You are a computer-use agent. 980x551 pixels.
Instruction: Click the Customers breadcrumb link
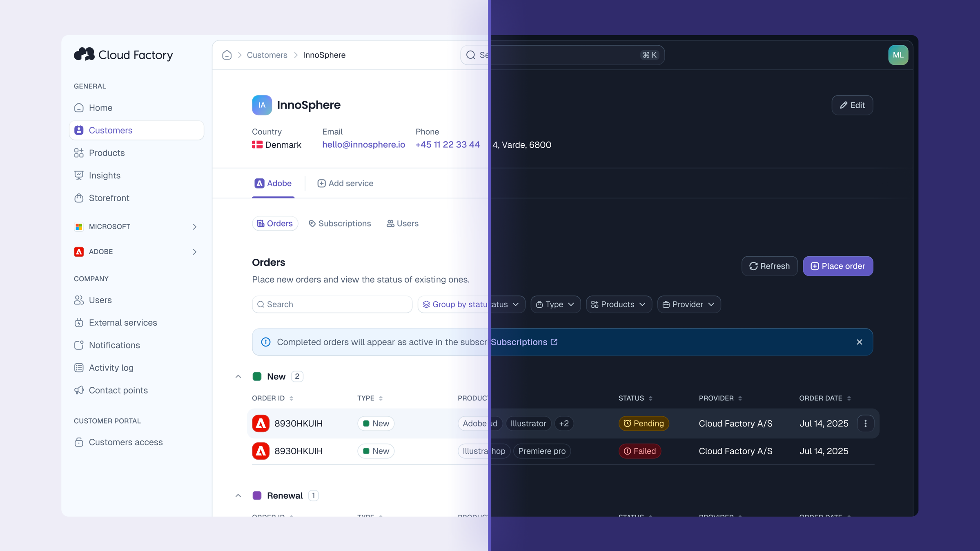[x=267, y=55]
